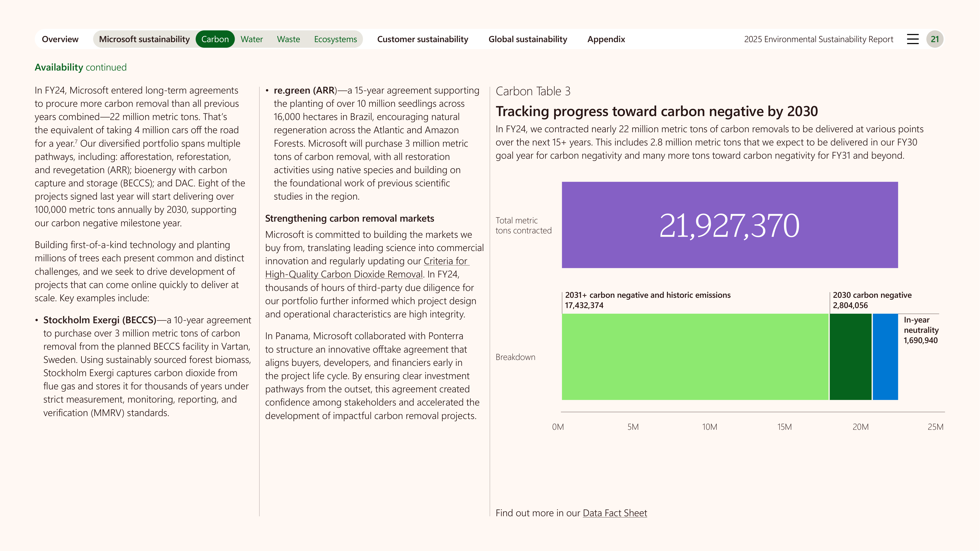Click the Carbon Table 3 label
This screenshot has height=551, width=980.
533,91
